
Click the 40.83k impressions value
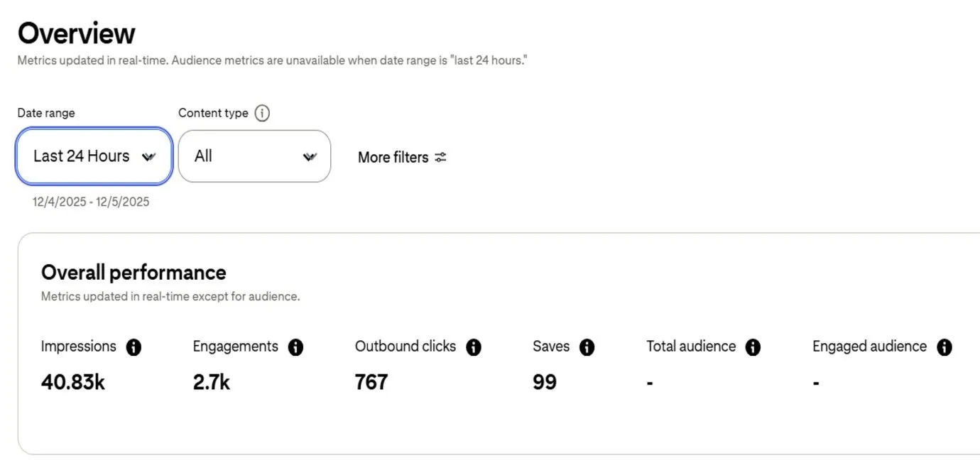click(73, 382)
